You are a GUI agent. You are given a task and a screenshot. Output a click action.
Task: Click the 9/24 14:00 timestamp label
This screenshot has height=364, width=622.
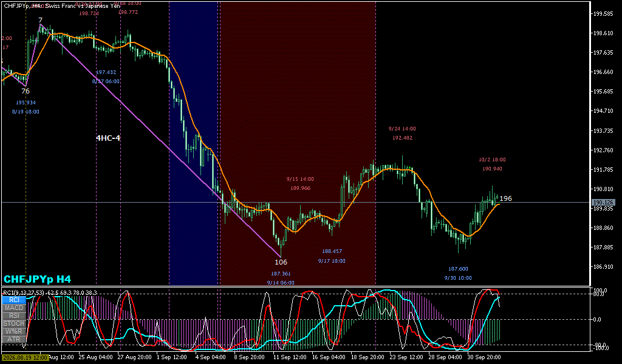click(x=402, y=129)
